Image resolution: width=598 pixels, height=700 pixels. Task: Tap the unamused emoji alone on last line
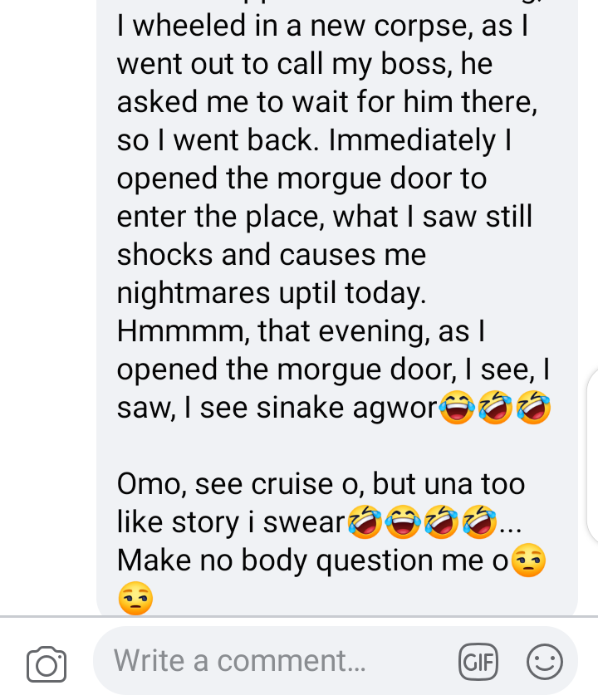135,598
